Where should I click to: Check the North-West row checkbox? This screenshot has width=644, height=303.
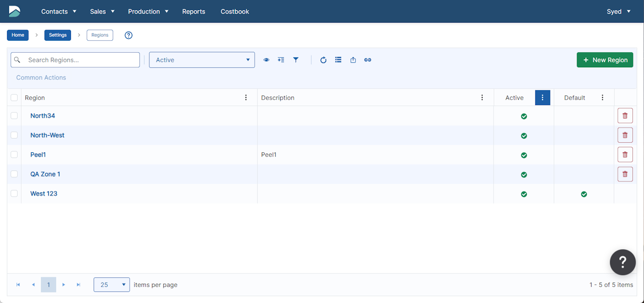coord(14,135)
